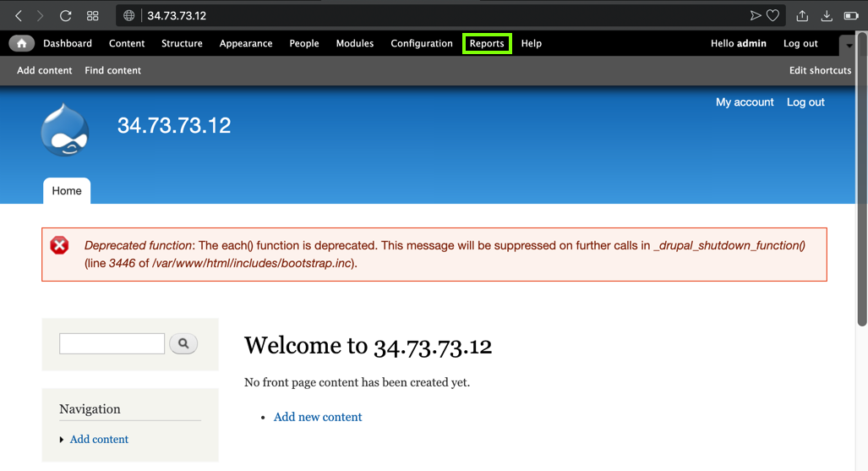The height and width of the screenshot is (471, 868).
Task: Select the Home tab
Action: pos(67,190)
